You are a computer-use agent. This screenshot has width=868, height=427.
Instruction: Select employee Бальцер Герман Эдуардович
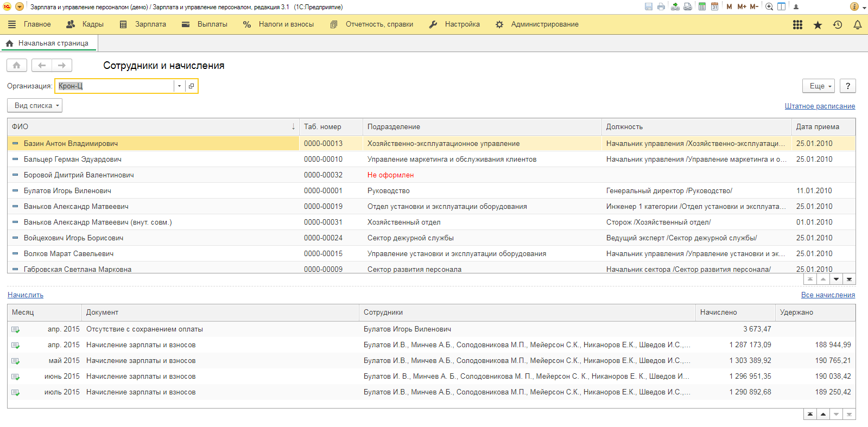coord(72,159)
